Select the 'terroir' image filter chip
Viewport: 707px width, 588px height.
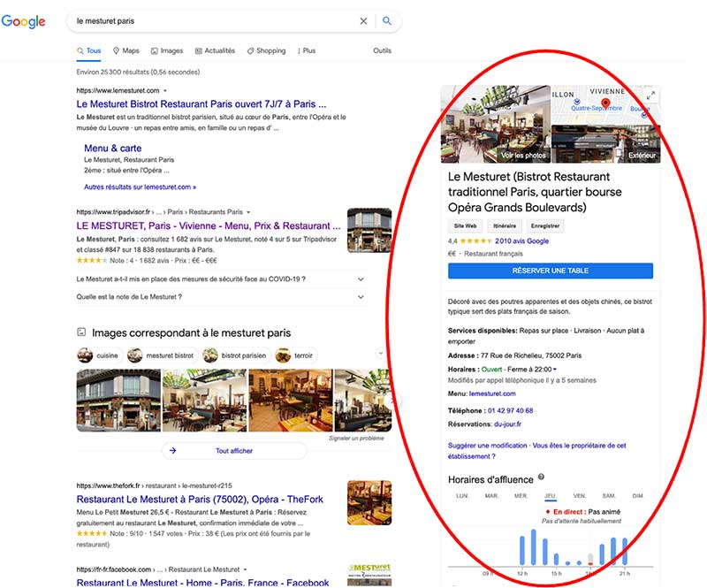click(296, 355)
